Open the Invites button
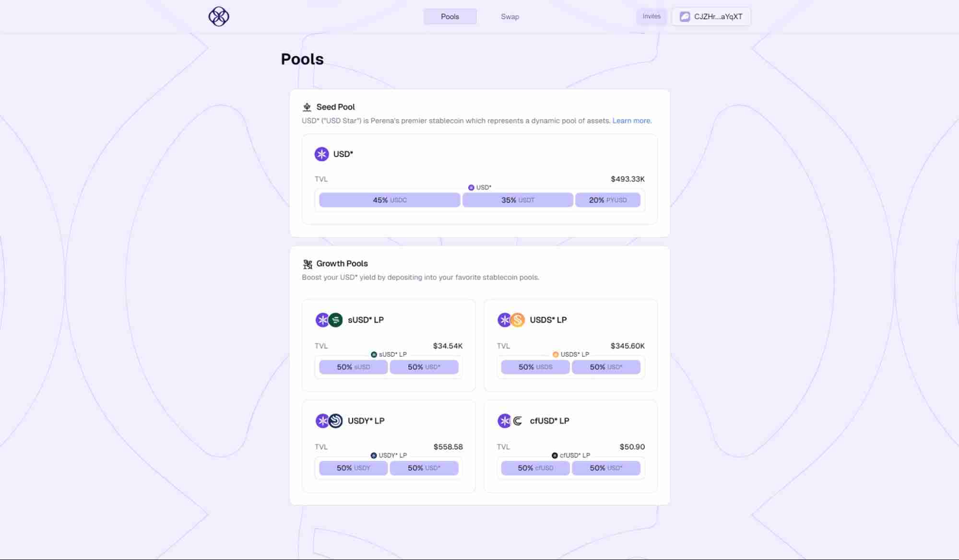 651,16
